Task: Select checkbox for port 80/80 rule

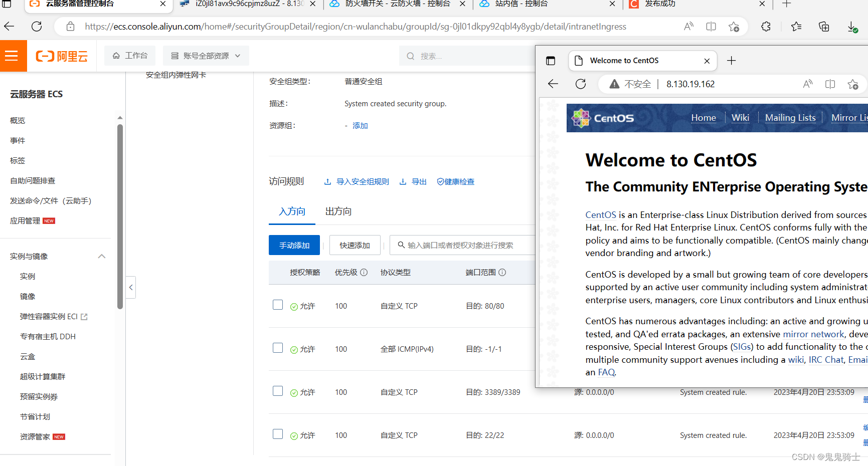Action: pyautogui.click(x=278, y=305)
